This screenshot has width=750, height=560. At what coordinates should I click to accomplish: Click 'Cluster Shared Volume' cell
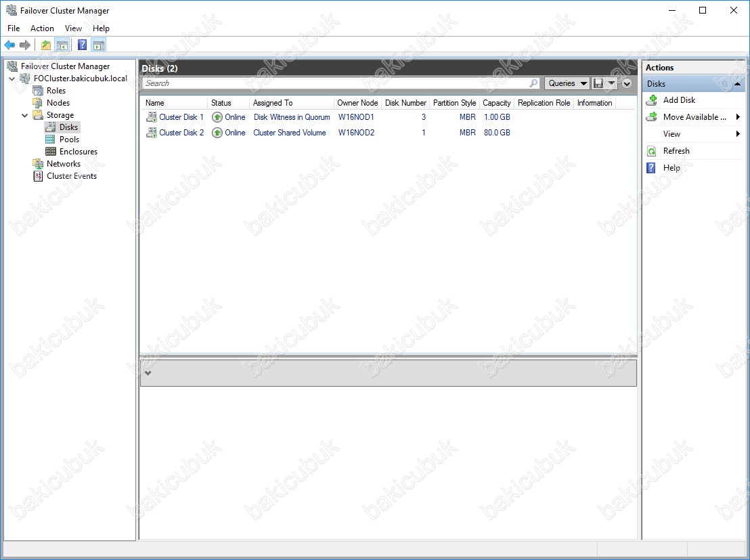(290, 133)
